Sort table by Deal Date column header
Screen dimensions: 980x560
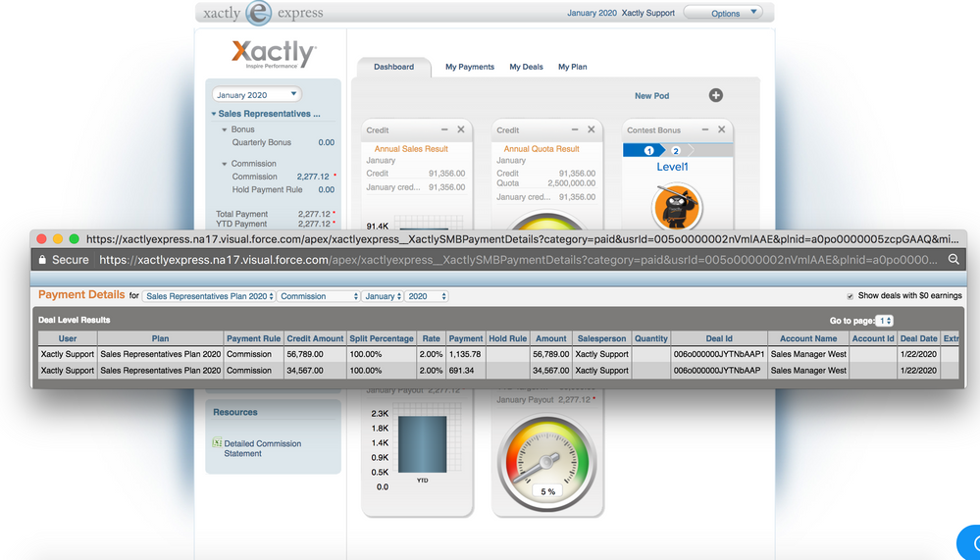click(x=918, y=338)
